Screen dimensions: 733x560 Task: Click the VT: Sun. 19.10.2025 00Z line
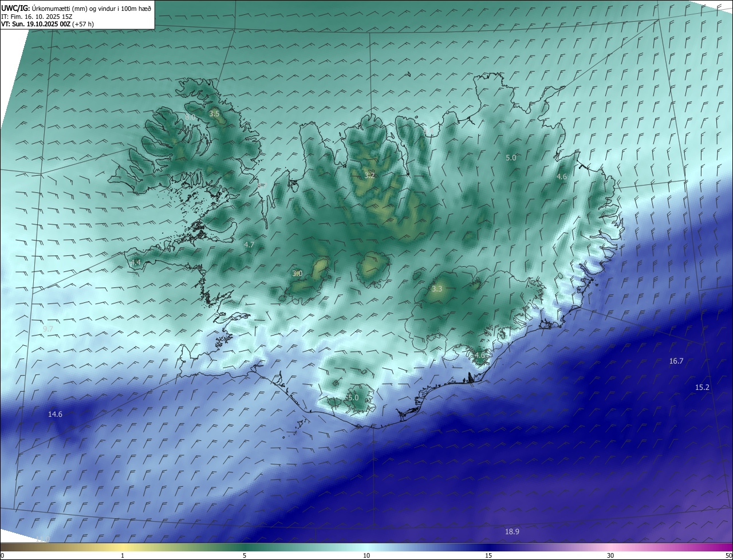(x=48, y=24)
